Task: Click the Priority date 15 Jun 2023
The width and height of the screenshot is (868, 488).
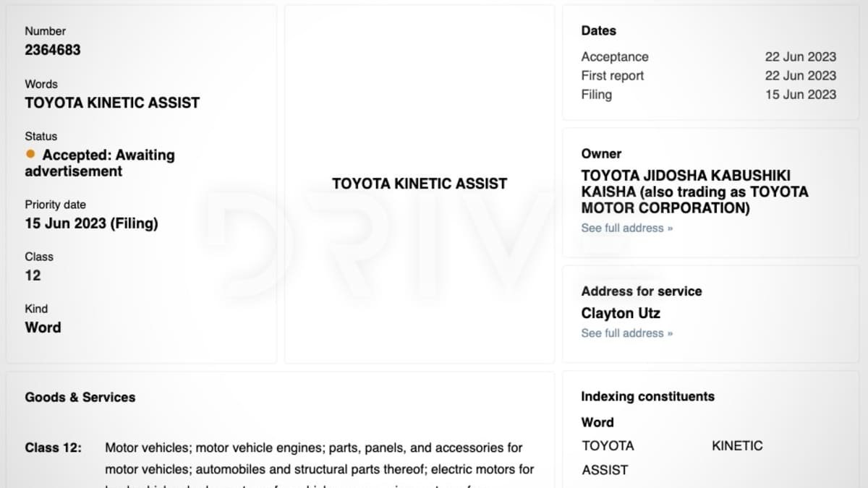Action: (x=90, y=223)
